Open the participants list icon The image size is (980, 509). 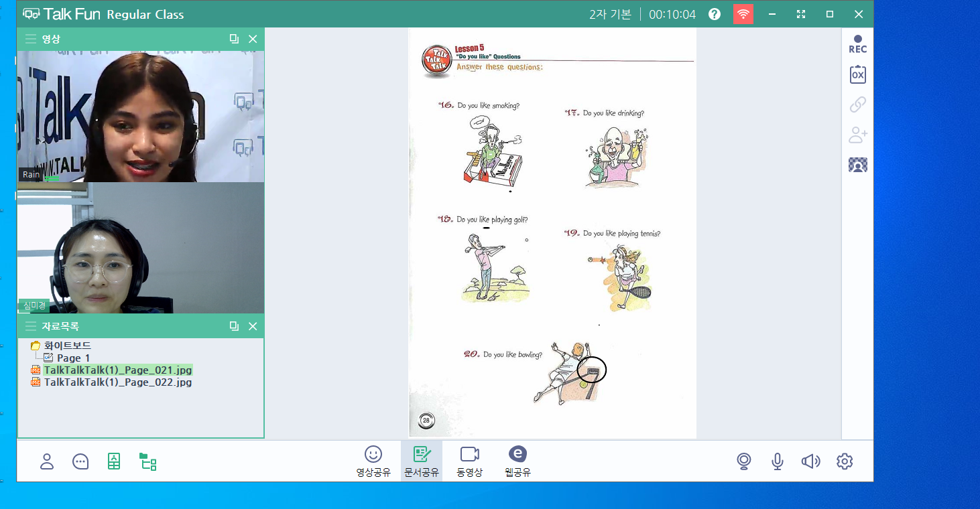47,461
